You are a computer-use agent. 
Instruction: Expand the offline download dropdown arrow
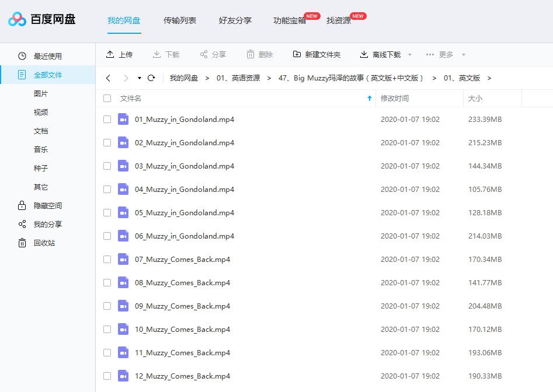tap(410, 55)
